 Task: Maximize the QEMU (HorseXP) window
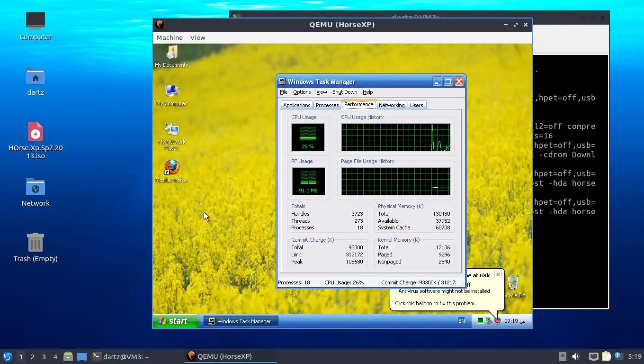pos(516,25)
